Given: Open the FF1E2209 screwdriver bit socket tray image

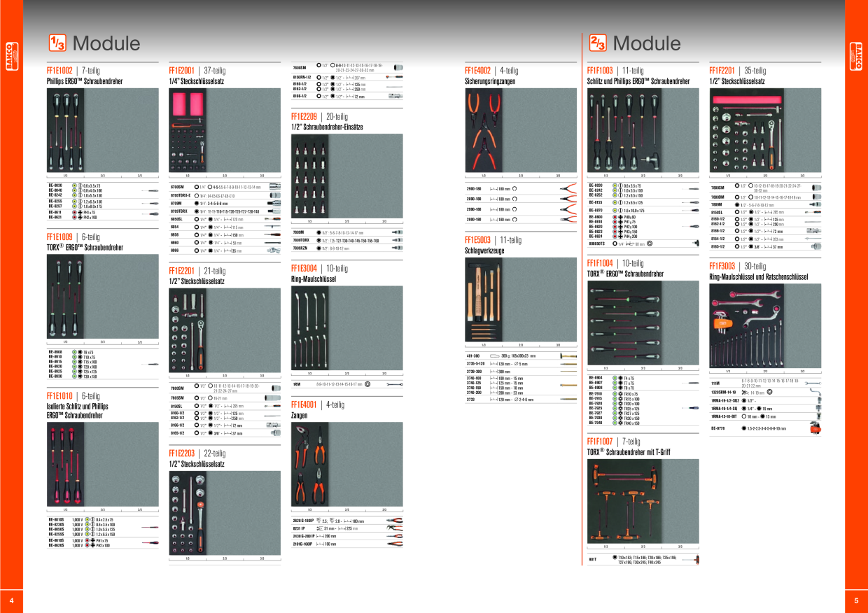Looking at the screenshot, I should pos(346,175).
